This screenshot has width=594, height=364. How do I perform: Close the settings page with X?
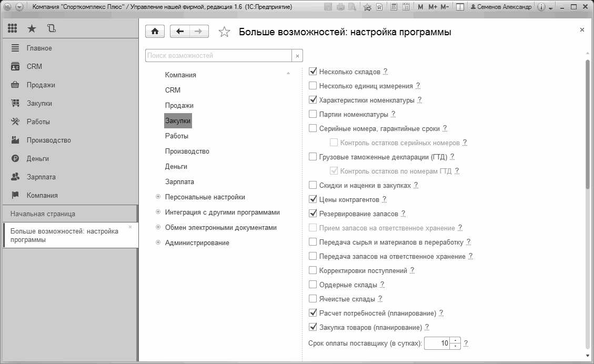click(x=582, y=30)
